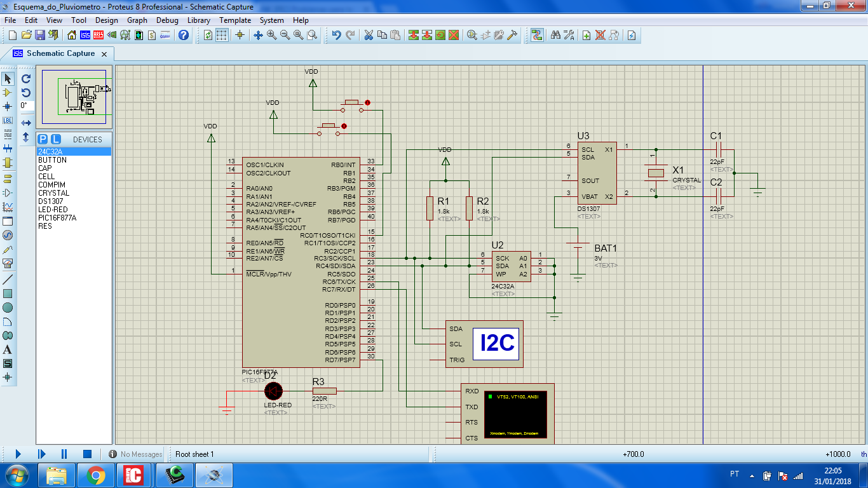The width and height of the screenshot is (868, 488).
Task: Add a new sheet icon
Action: pos(587,35)
